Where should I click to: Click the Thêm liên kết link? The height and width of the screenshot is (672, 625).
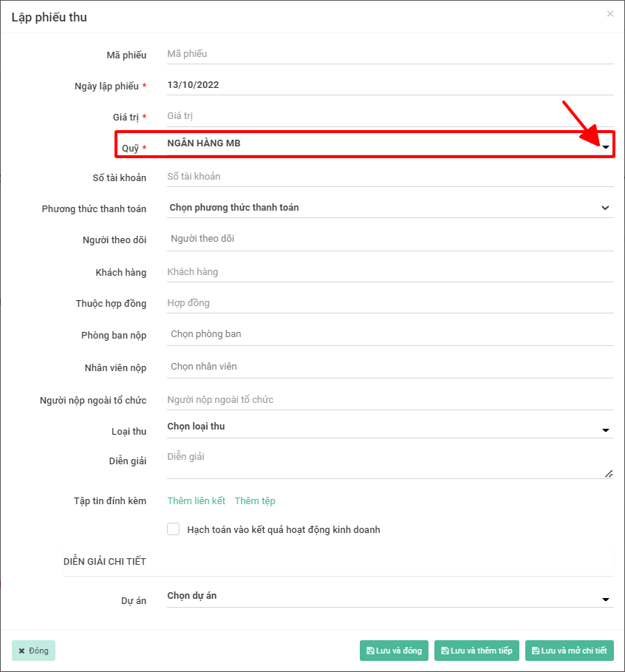click(x=197, y=501)
